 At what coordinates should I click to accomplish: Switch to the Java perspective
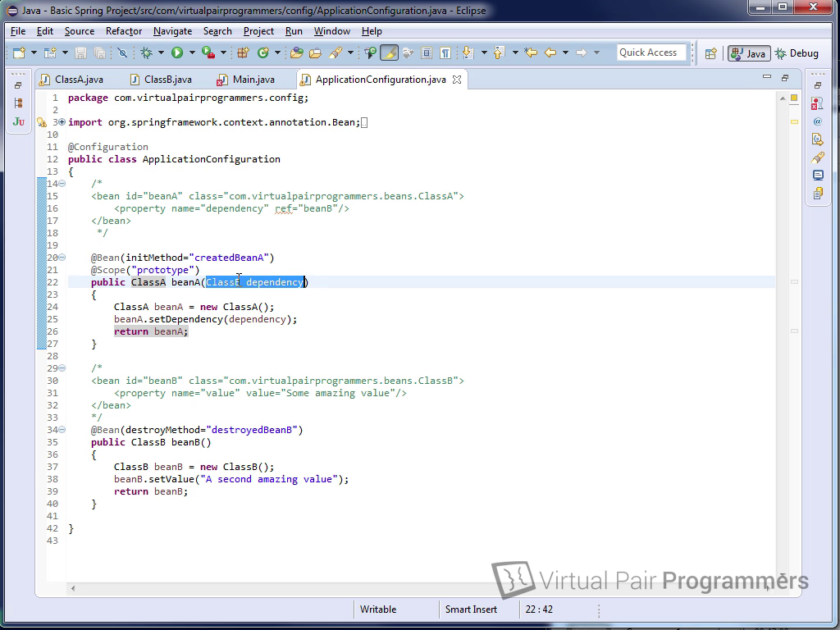[749, 53]
